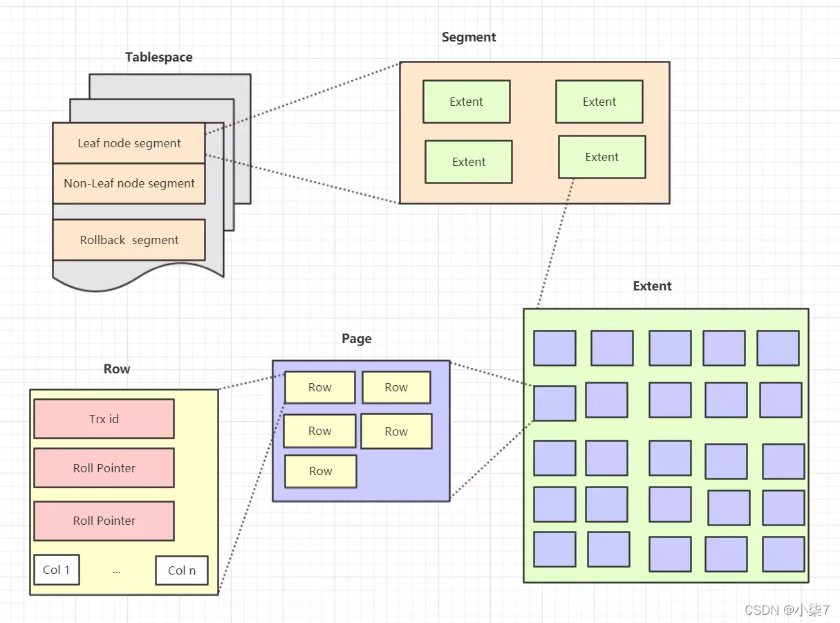This screenshot has width=840, height=623.
Task: Select top-right blue square in Extent grid
Action: pos(778,348)
